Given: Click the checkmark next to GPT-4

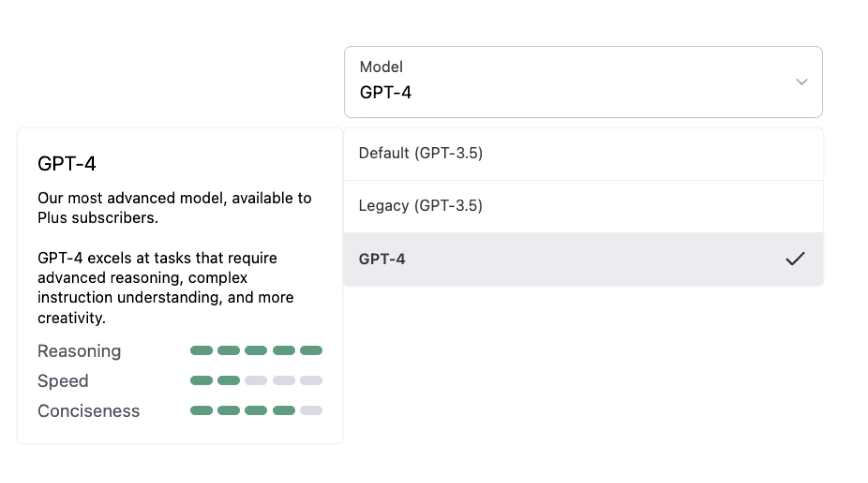Looking at the screenshot, I should tap(795, 259).
